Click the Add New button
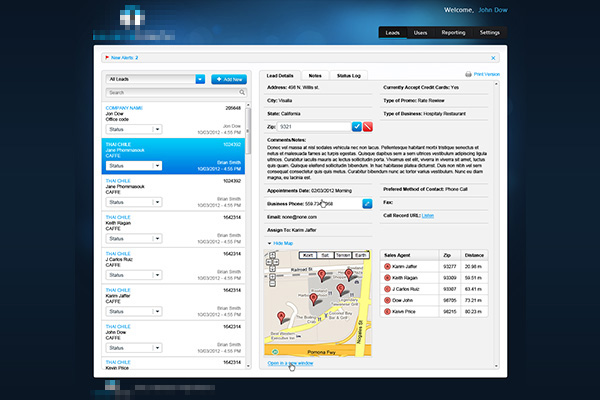Image resolution: width=600 pixels, height=400 pixels. (227, 78)
